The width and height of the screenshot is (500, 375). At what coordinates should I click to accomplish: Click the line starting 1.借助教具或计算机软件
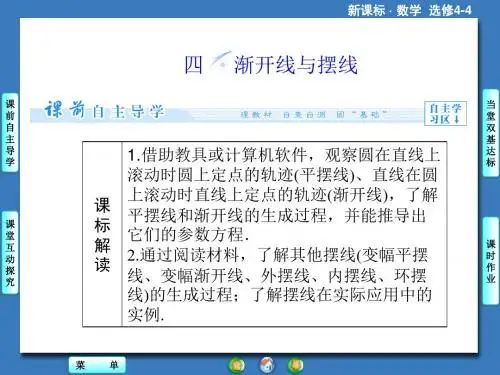tap(284, 155)
